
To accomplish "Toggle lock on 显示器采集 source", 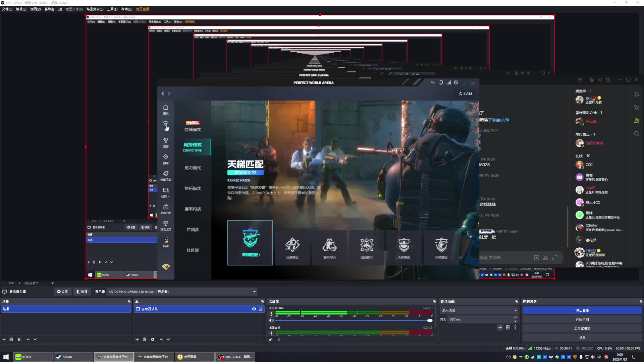I will 261,309.
